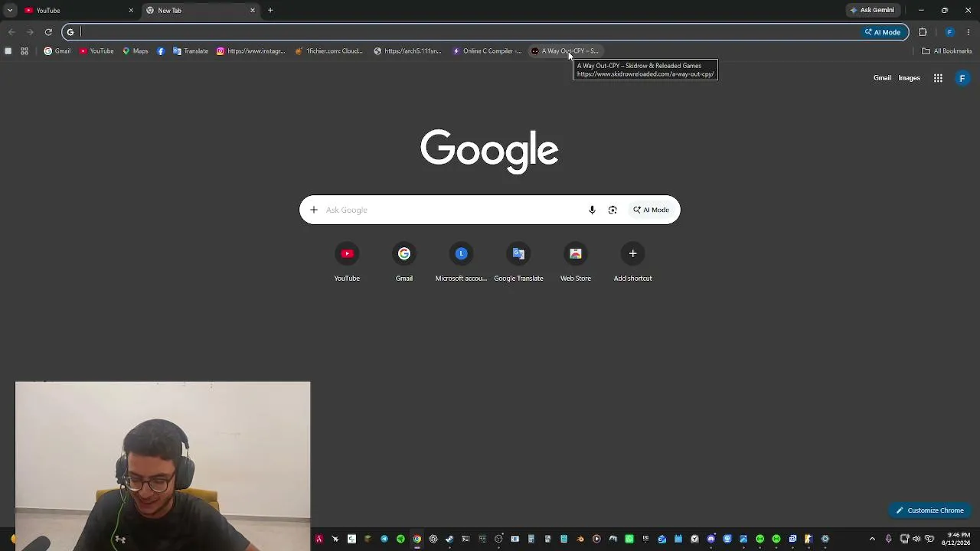Open the Web Store shortcut tile

pos(576,262)
